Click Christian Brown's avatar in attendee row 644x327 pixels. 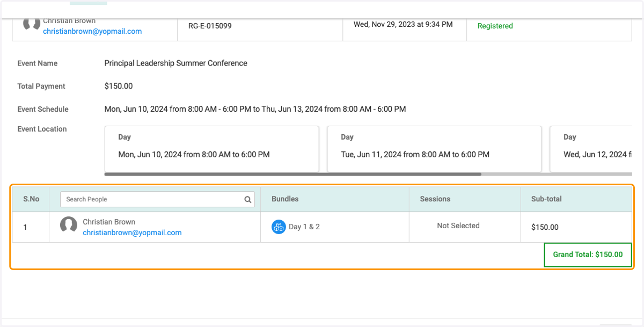[69, 224]
